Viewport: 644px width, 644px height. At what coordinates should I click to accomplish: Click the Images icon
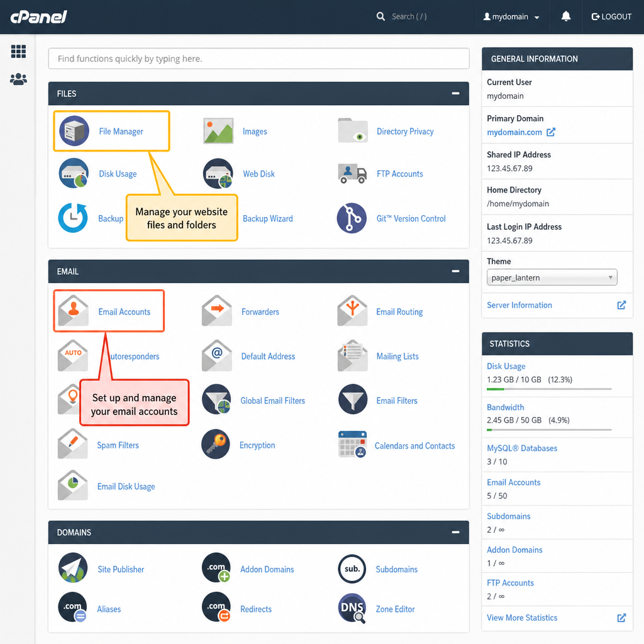coord(218,131)
